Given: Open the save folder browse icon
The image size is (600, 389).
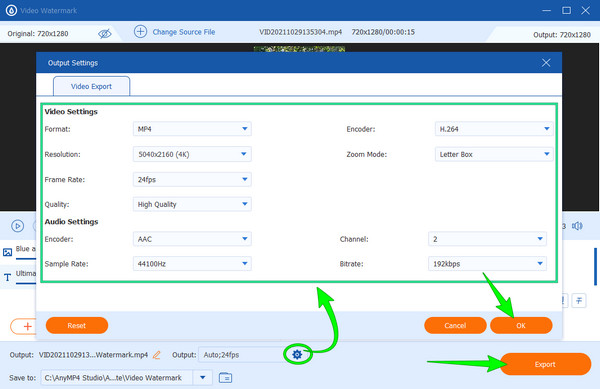Looking at the screenshot, I should (225, 378).
